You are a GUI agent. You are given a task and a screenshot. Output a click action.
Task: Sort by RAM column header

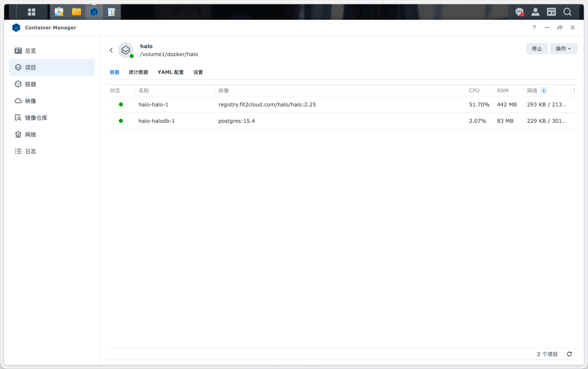point(508,90)
